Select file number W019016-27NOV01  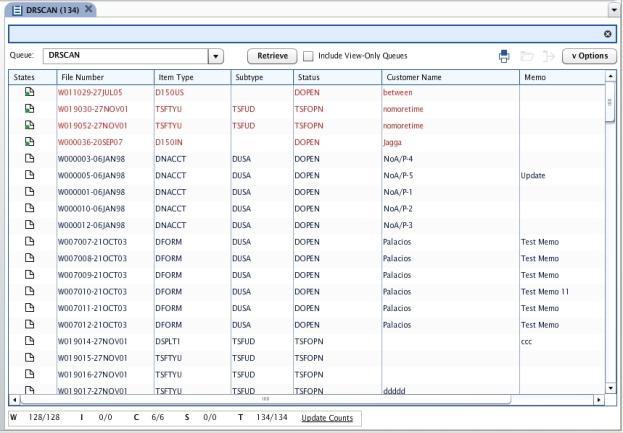tap(93, 375)
